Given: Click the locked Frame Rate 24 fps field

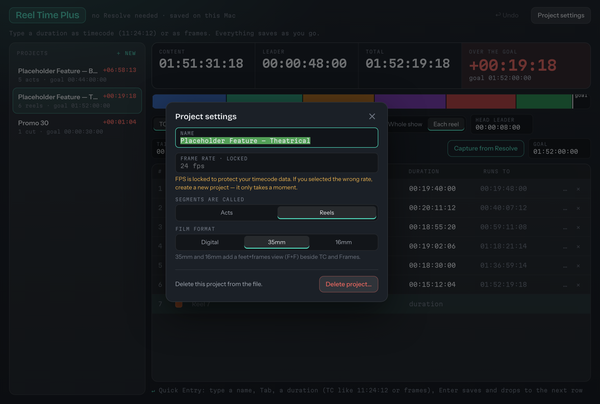Looking at the screenshot, I should pos(277,163).
